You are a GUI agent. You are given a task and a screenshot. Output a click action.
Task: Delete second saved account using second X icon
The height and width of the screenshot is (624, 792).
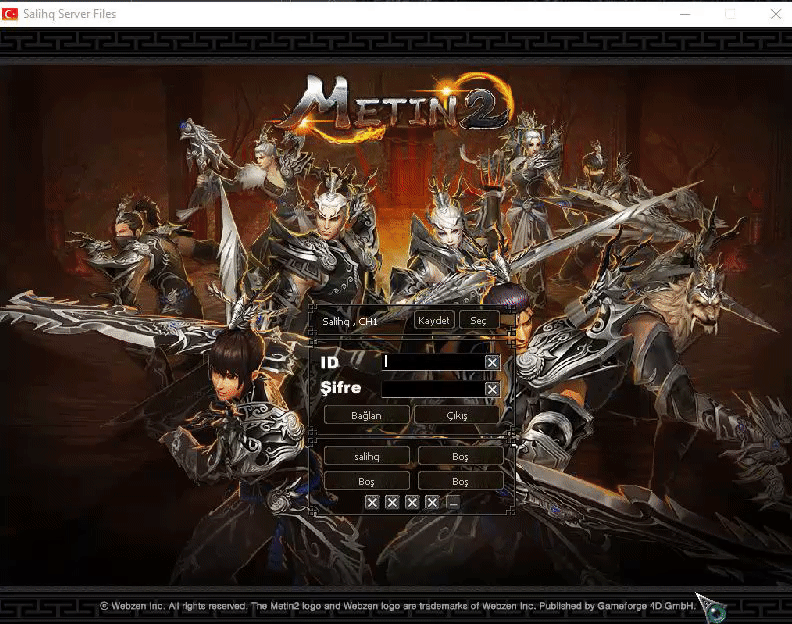tap(392, 502)
